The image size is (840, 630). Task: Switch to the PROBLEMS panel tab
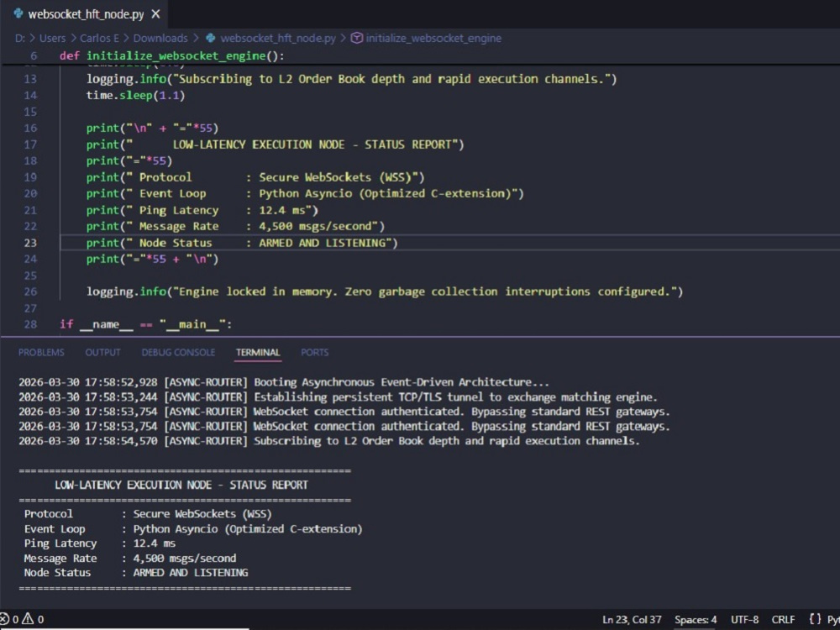[41, 353]
